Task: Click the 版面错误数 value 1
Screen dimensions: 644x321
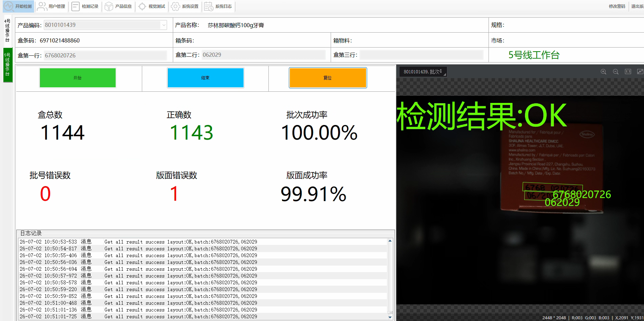Action: 174,194
